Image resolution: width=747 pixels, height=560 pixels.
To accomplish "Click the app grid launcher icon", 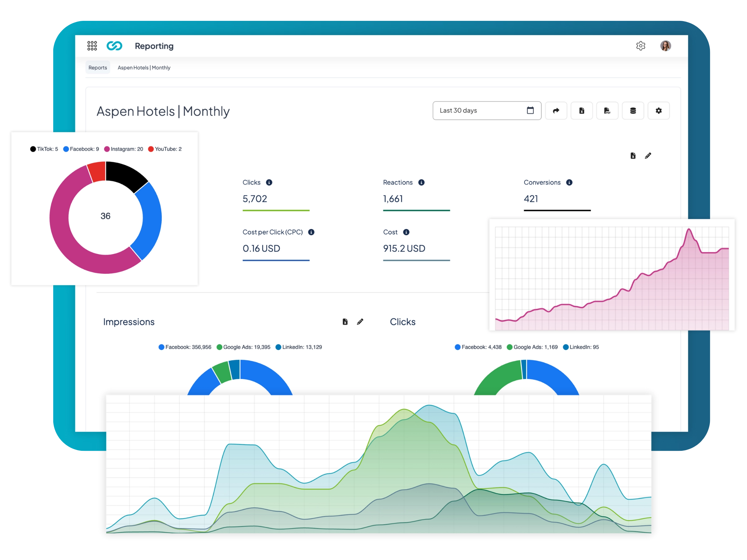I will (x=92, y=45).
